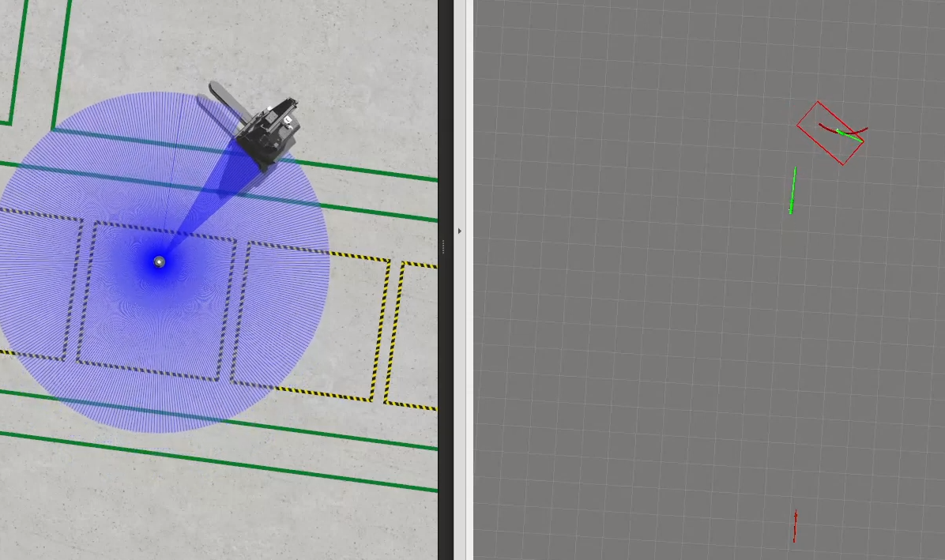Select the green line marker below box
Image resolution: width=945 pixels, height=560 pixels.
(x=793, y=190)
